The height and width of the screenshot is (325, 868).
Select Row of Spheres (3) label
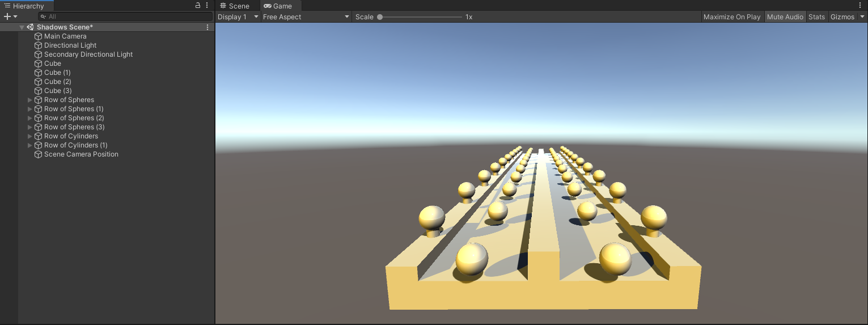click(x=74, y=127)
